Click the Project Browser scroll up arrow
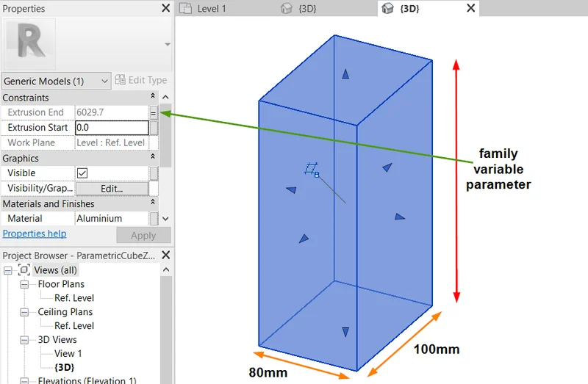 pos(167,269)
